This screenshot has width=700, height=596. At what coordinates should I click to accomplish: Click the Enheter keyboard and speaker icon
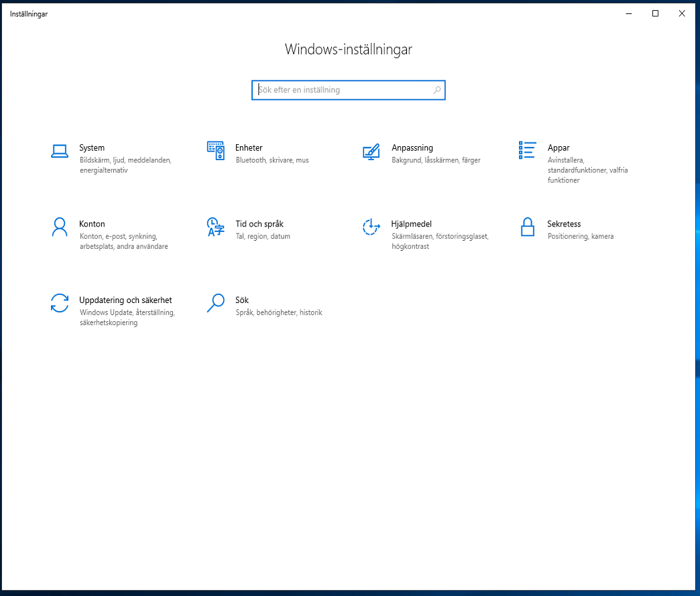click(215, 151)
